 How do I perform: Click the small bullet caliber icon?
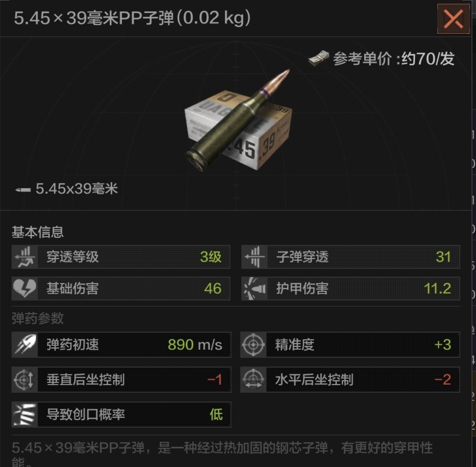23,190
